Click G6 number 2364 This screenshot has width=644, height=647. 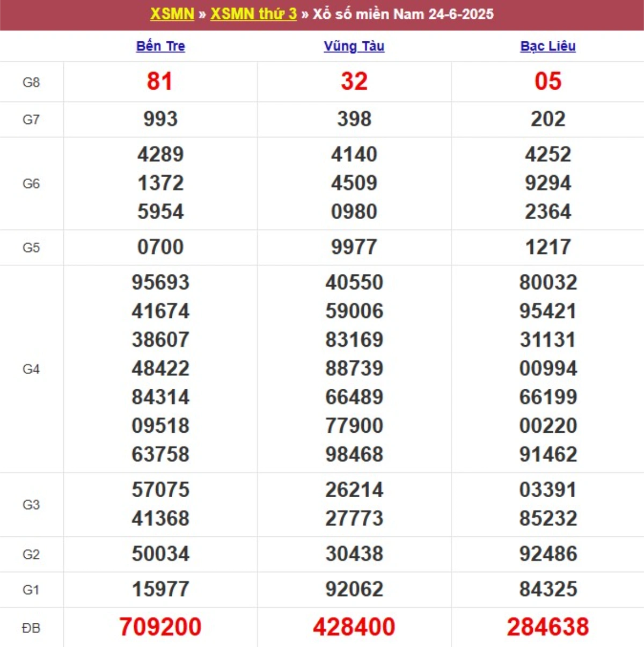(548, 212)
